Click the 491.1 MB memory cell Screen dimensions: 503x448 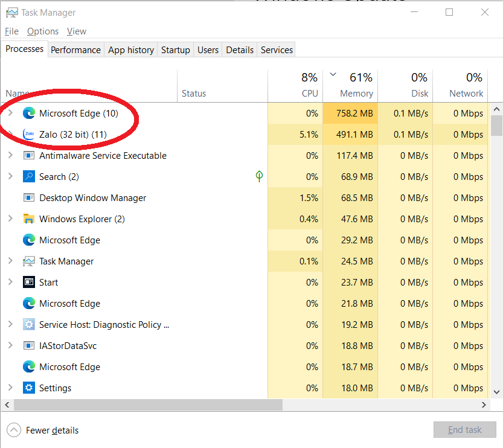350,135
